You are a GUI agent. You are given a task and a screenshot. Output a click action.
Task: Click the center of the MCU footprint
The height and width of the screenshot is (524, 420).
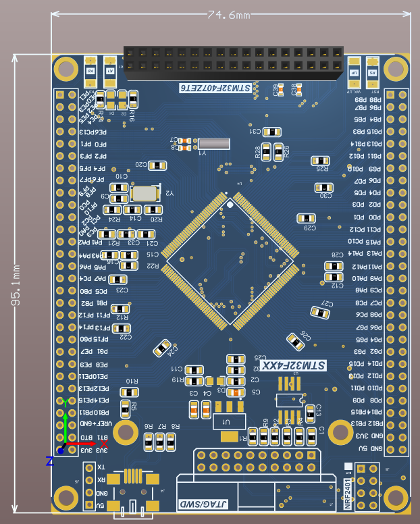230,262
